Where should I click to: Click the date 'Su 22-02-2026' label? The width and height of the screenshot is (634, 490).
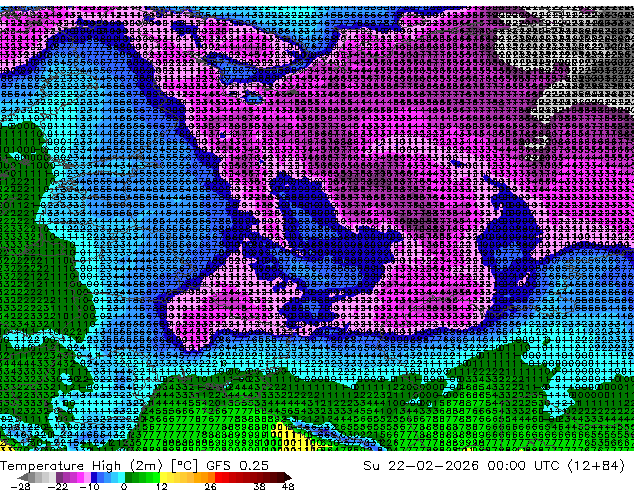click(421, 466)
